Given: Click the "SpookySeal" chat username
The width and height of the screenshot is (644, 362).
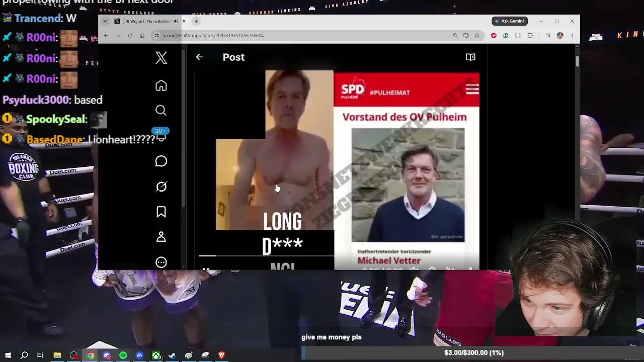Looking at the screenshot, I should [x=57, y=120].
